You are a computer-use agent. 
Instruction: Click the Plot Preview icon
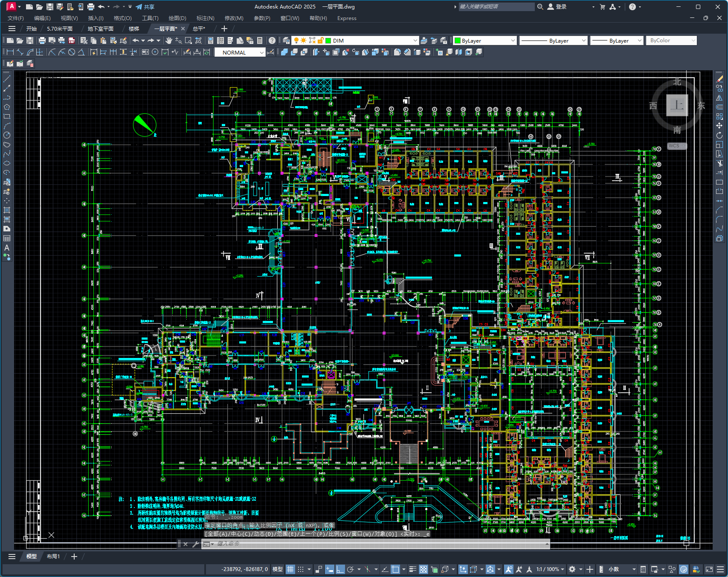point(52,40)
